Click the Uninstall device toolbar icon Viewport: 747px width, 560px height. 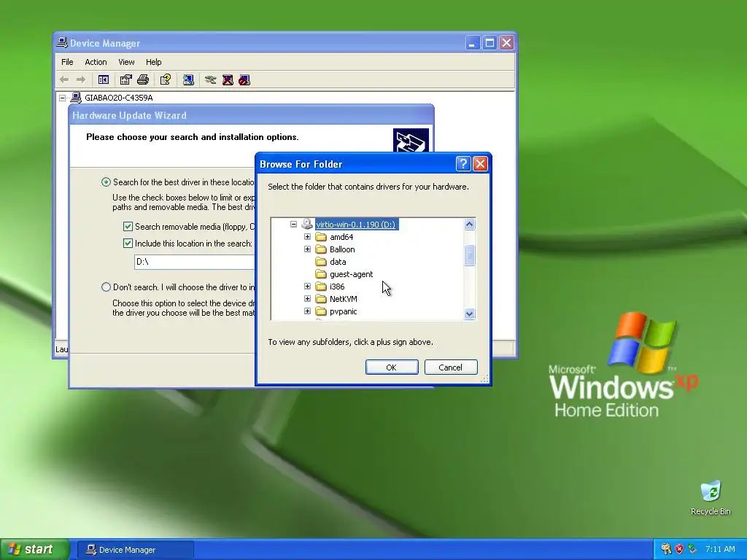pyautogui.click(x=228, y=80)
